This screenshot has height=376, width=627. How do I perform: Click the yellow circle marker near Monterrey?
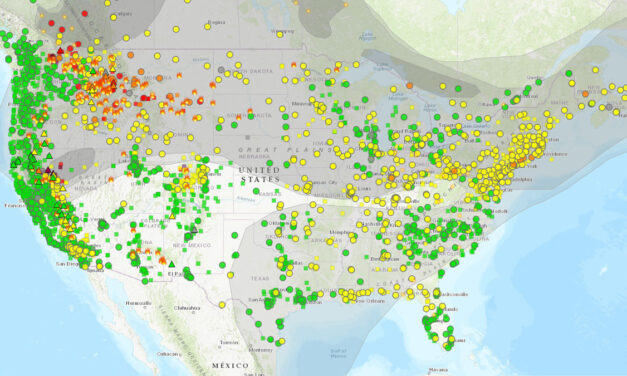282,341
